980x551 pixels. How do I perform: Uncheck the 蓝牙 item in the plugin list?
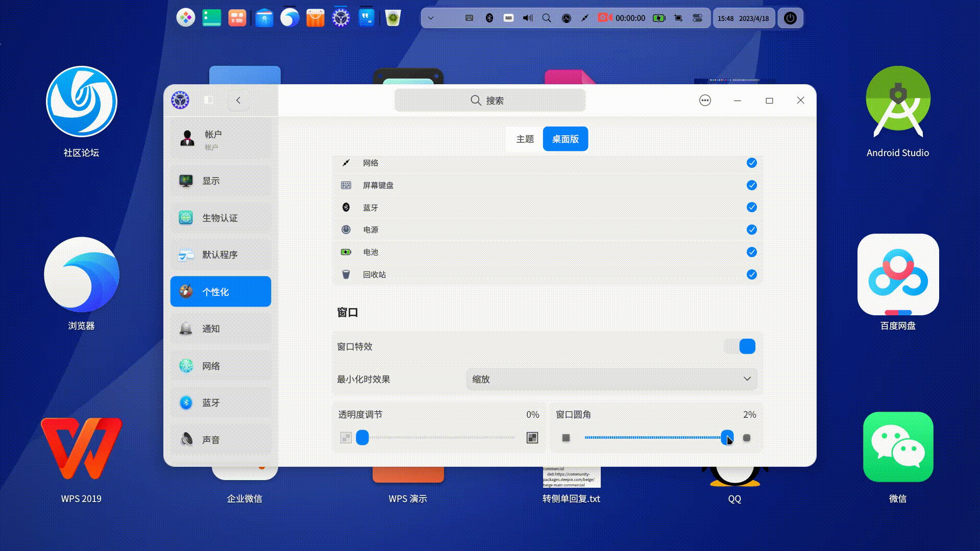[751, 207]
